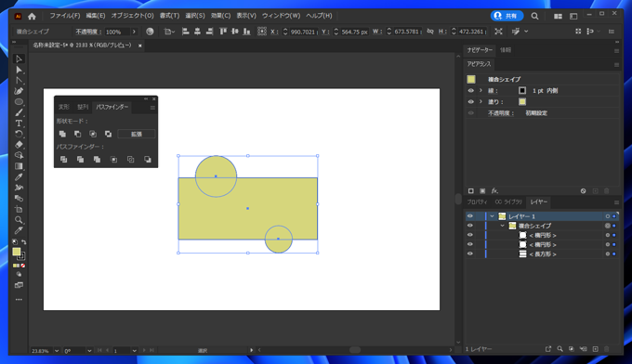Open the Home screen icon
This screenshot has width=632, height=364.
[32, 17]
